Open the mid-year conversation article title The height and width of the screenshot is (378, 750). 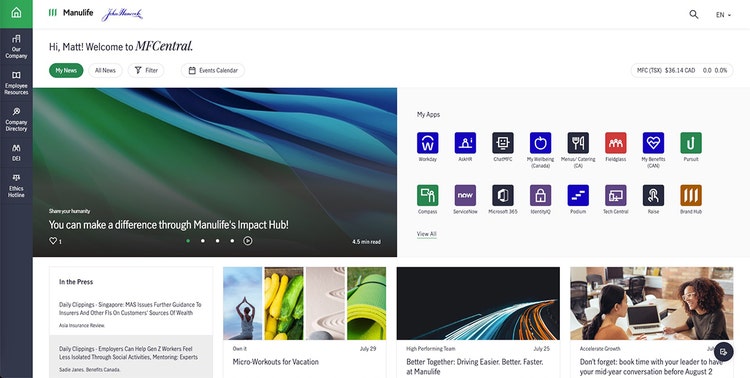point(651,367)
